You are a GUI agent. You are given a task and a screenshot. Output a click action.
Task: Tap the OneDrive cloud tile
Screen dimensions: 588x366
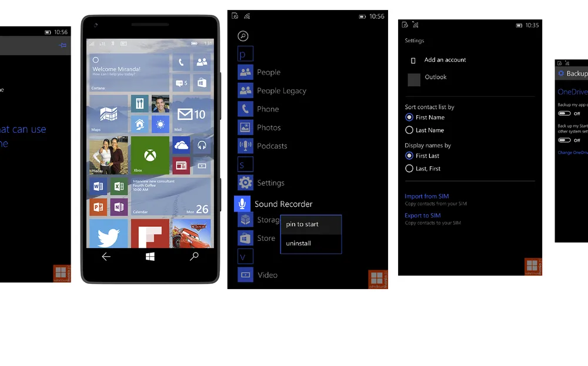(x=181, y=145)
